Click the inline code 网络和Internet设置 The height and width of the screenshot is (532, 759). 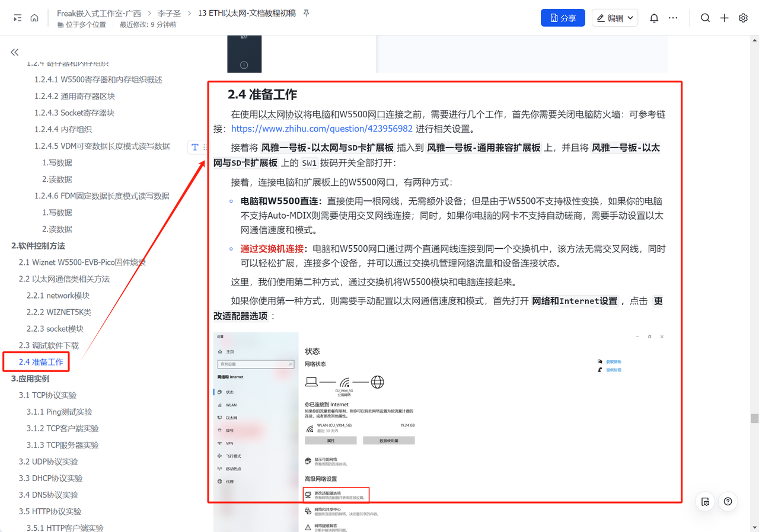click(575, 300)
